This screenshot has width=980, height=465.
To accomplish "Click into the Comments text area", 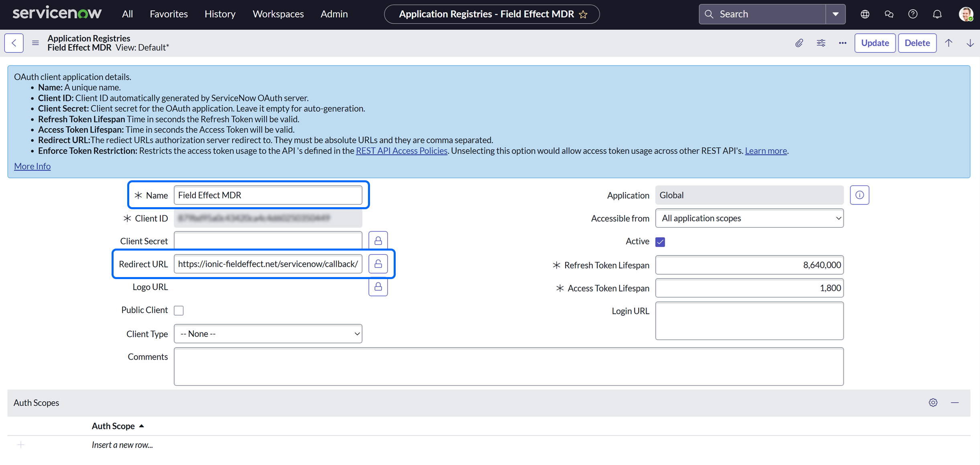I will click(508, 366).
